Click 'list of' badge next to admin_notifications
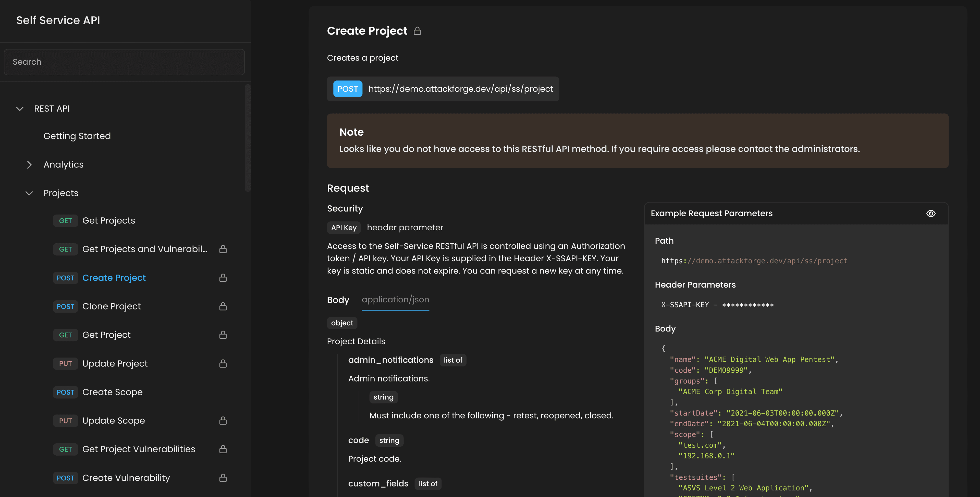Image resolution: width=980 pixels, height=497 pixels. 453,360
